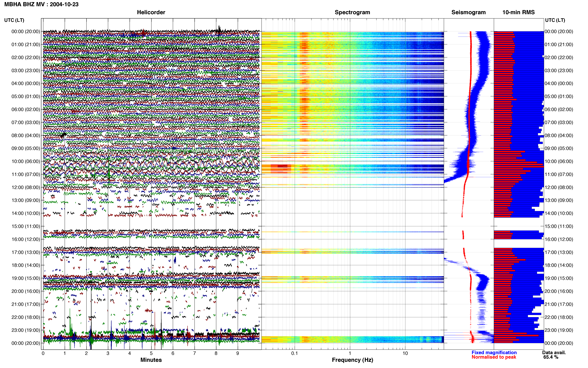Click Helicorder time label '09:00 (05:00)'

(26, 148)
